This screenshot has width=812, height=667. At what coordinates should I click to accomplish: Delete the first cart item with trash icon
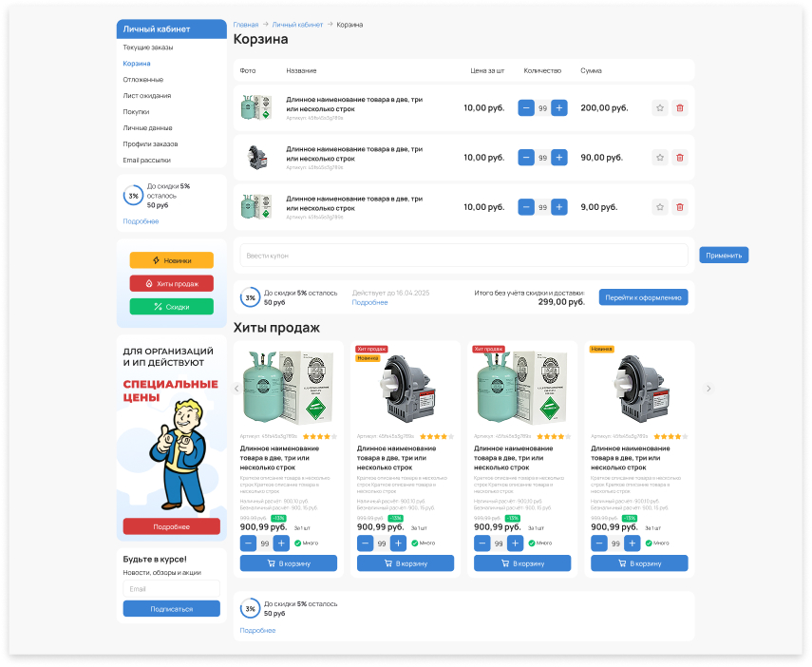(679, 108)
